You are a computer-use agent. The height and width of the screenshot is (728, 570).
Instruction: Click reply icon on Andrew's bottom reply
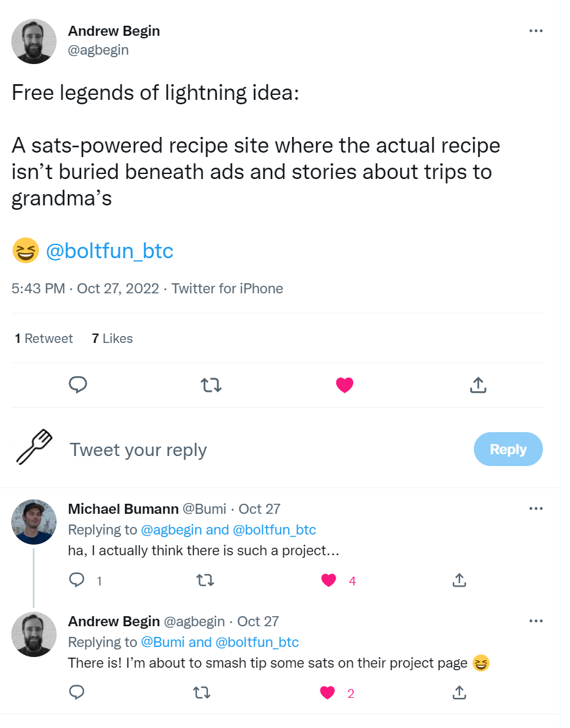point(77,693)
